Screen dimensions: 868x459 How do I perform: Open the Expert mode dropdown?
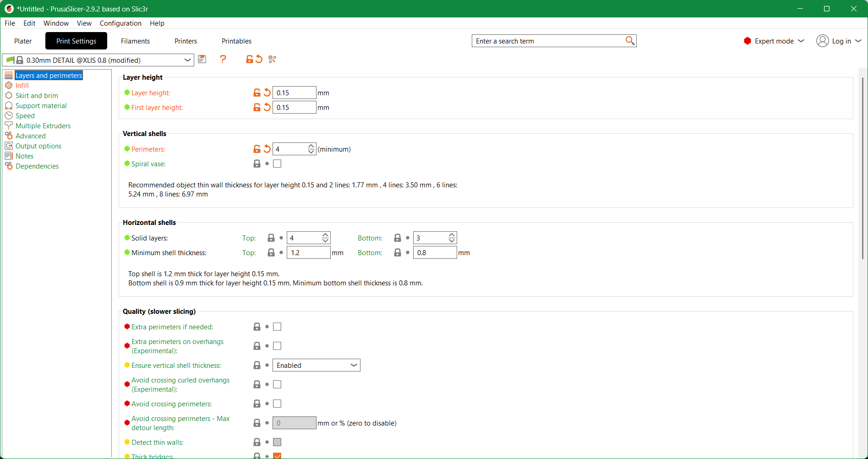pos(774,41)
